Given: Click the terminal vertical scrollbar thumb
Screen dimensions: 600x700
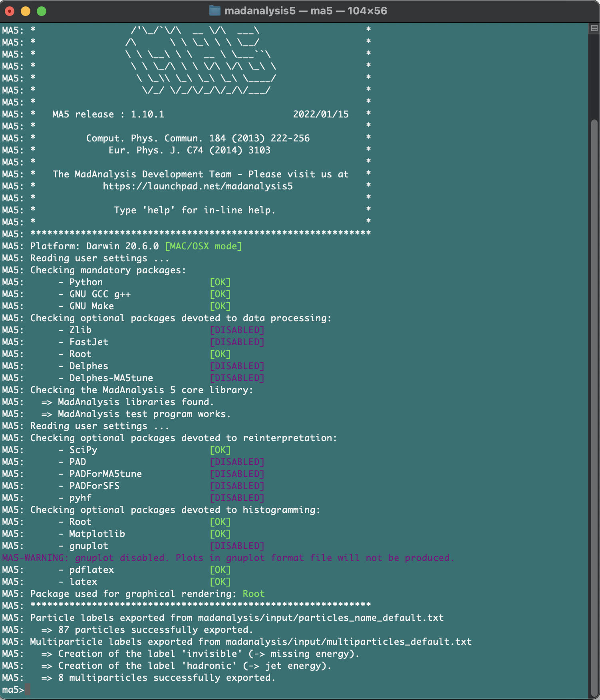Looking at the screenshot, I should 594,407.
